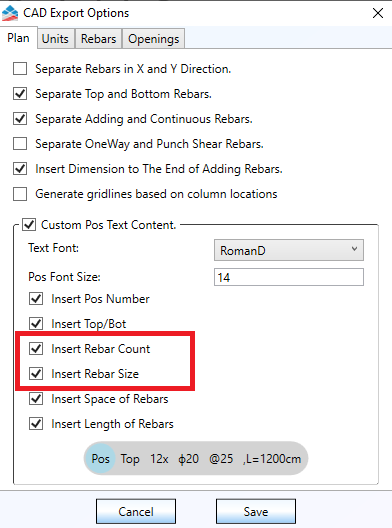Expand the Text Font RomanD dropdown
Image resolution: width=392 pixels, height=528 pixels.
click(289, 250)
